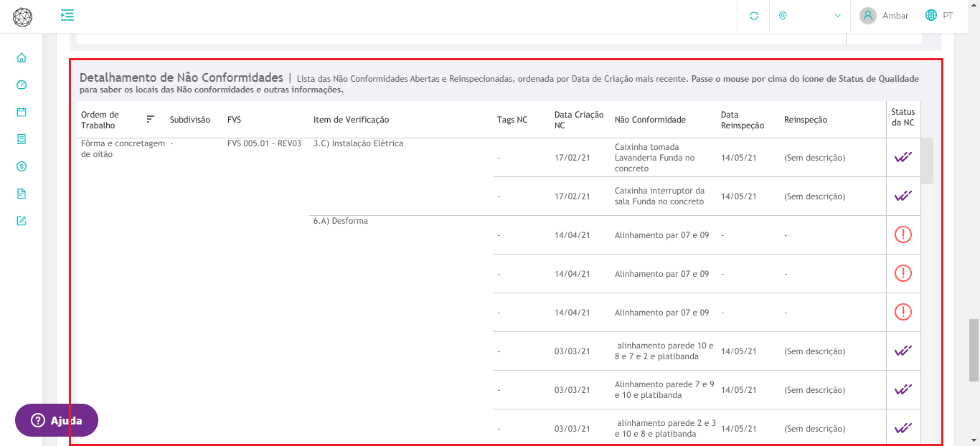The height and width of the screenshot is (446, 980).
Task: Click the status icon for alinhamento parede 2 e 3 row
Action: point(903,429)
